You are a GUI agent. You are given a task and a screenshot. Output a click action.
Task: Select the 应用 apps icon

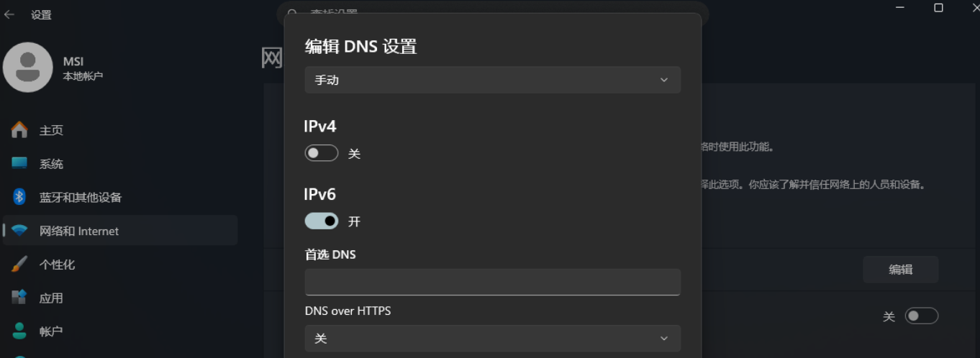19,298
